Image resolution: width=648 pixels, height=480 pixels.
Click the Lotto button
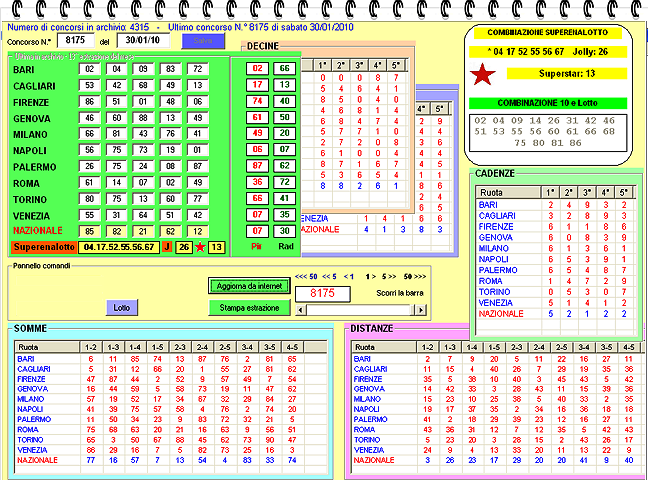tap(122, 308)
